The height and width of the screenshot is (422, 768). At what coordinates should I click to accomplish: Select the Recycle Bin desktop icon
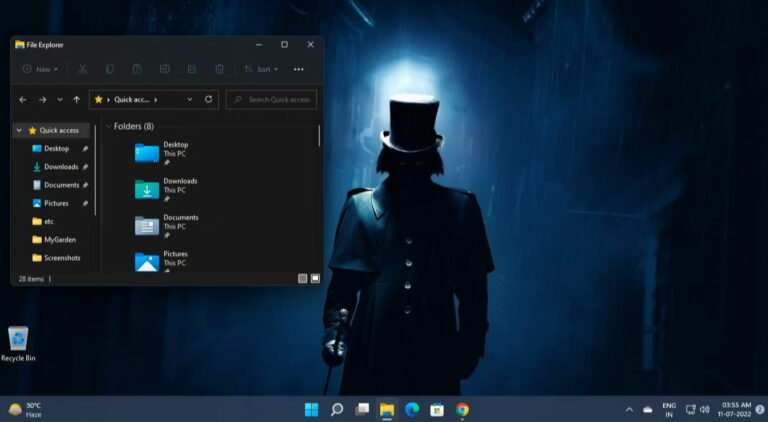pyautogui.click(x=18, y=344)
